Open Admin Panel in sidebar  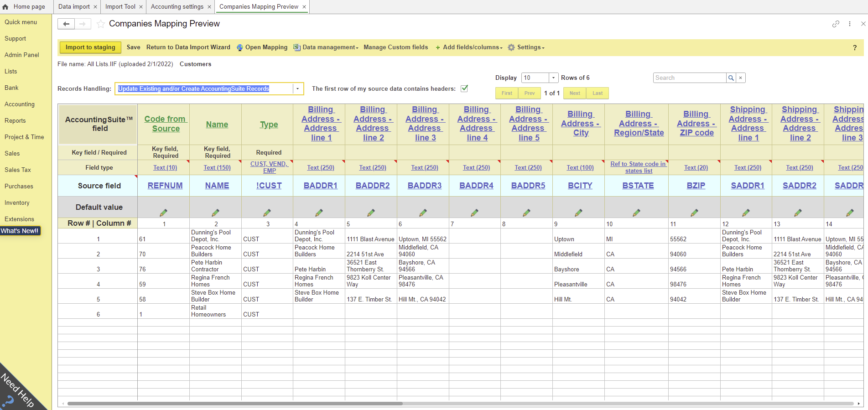(22, 55)
